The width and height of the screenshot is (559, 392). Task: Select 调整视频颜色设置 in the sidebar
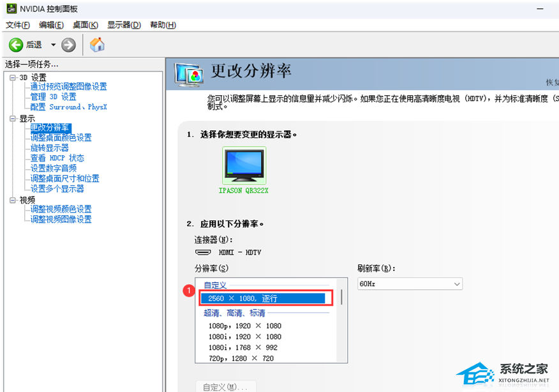coord(61,209)
